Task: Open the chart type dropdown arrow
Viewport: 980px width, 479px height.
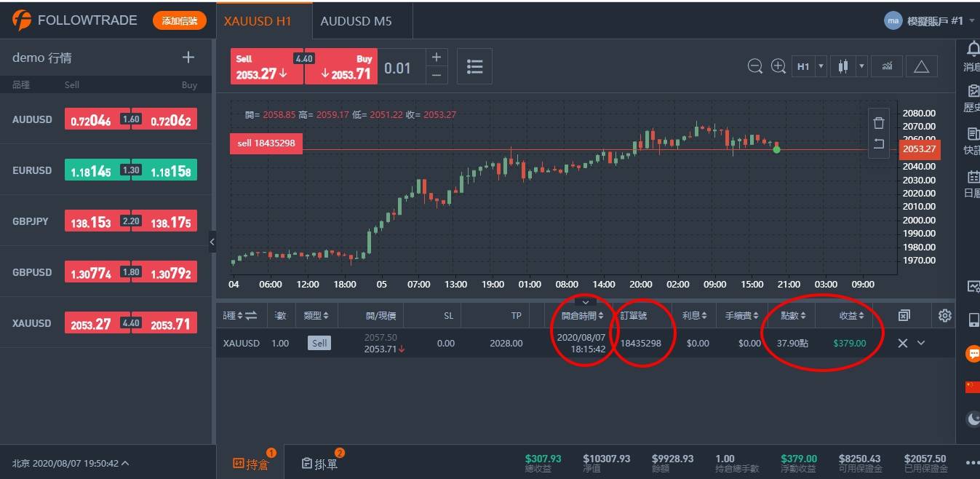Action: pos(862,66)
